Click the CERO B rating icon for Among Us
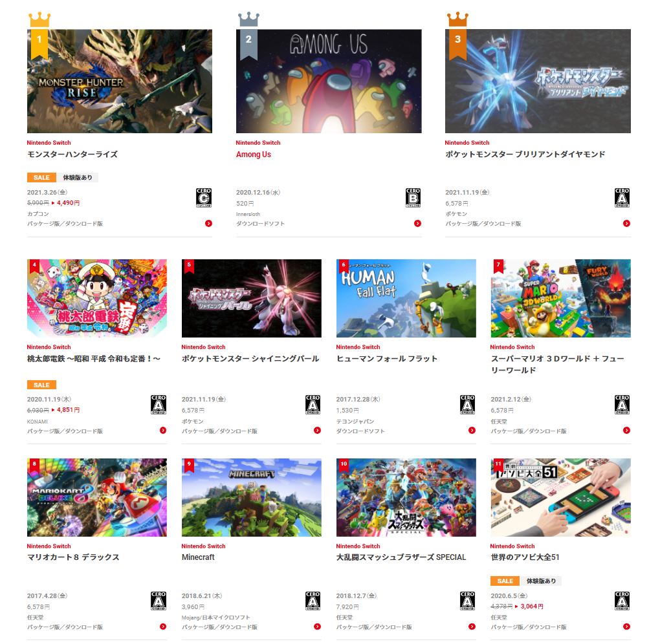 (413, 197)
